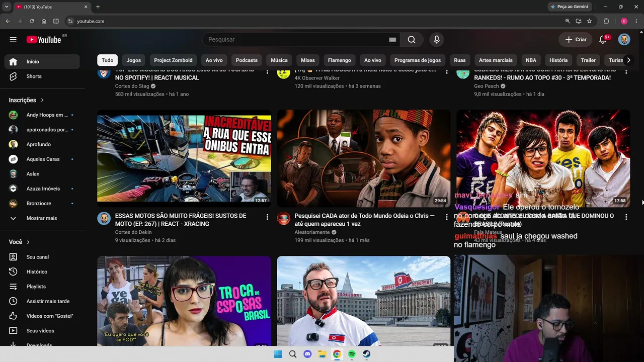Viewport: 644px width, 362px height.
Task: Reload the page in Chrome
Action: pyautogui.click(x=32, y=21)
